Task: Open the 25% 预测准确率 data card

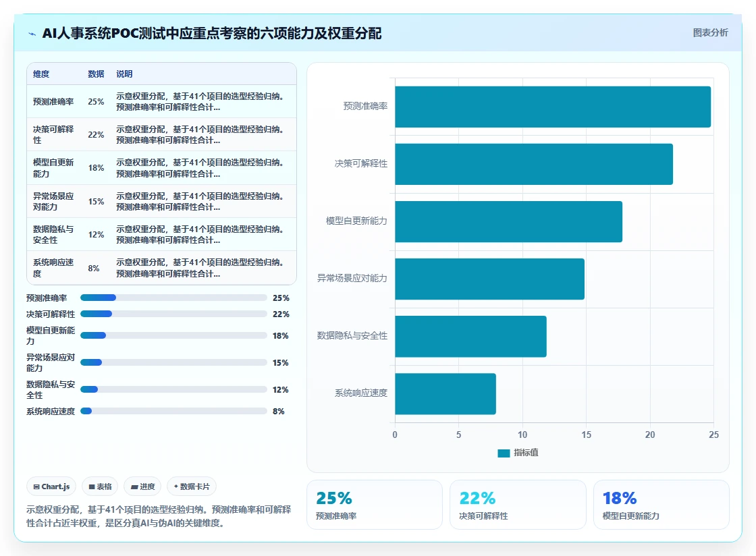Action: (374, 505)
